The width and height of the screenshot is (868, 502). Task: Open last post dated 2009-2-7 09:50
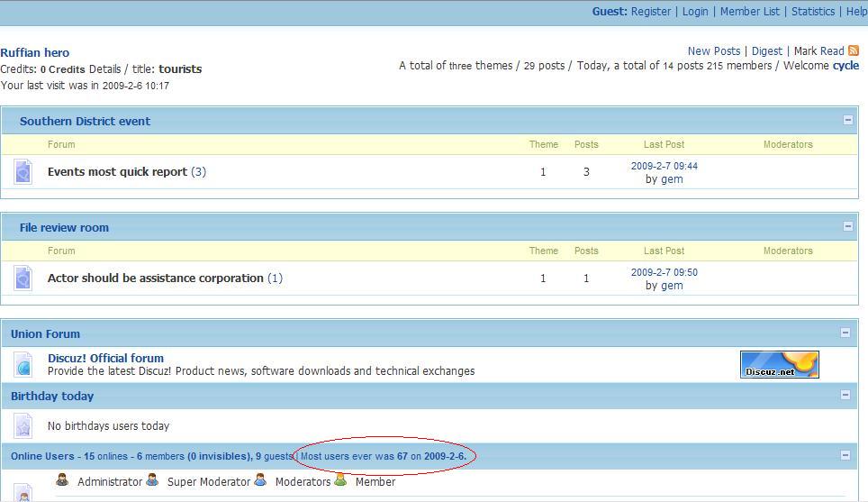coord(665,272)
